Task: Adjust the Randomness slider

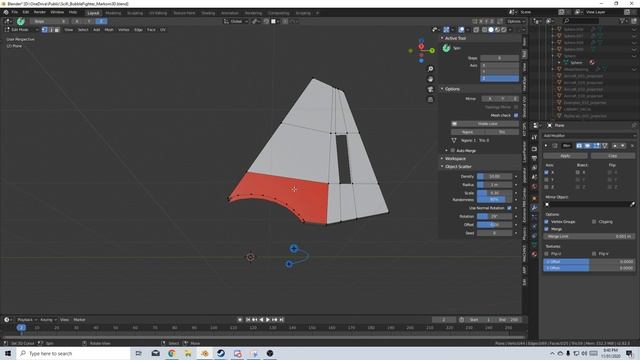Action: (494, 200)
